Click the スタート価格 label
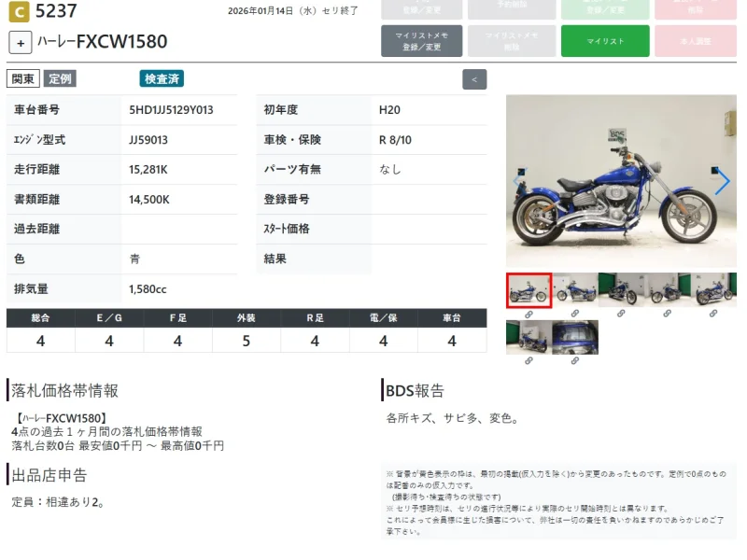This screenshot has width=747, height=560. (287, 229)
